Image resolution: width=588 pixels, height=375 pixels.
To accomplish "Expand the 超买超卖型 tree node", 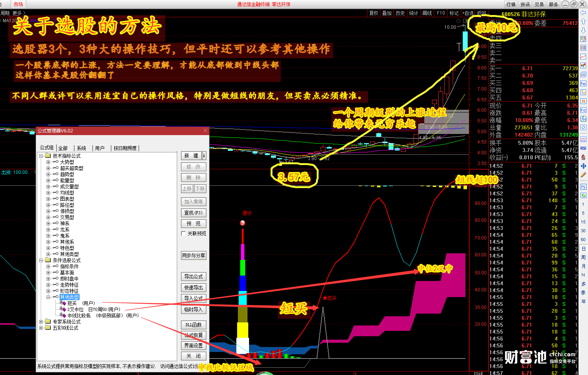I will pyautogui.click(x=48, y=168).
